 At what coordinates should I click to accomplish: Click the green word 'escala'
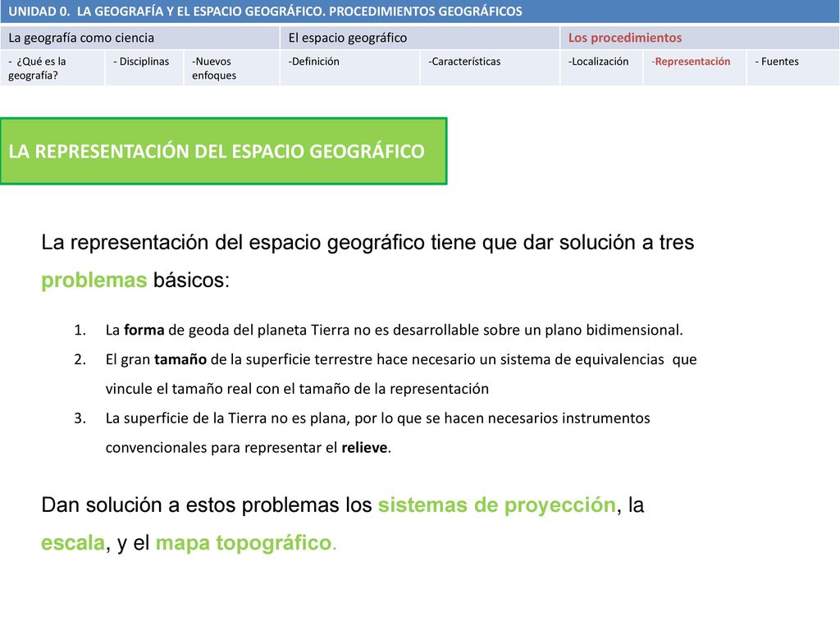pos(73,543)
